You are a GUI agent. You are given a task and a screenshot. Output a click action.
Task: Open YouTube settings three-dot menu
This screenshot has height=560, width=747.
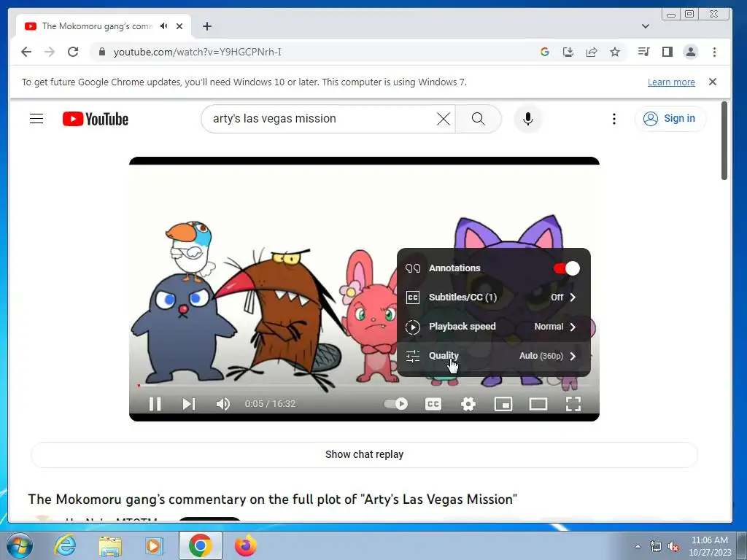[x=614, y=119]
